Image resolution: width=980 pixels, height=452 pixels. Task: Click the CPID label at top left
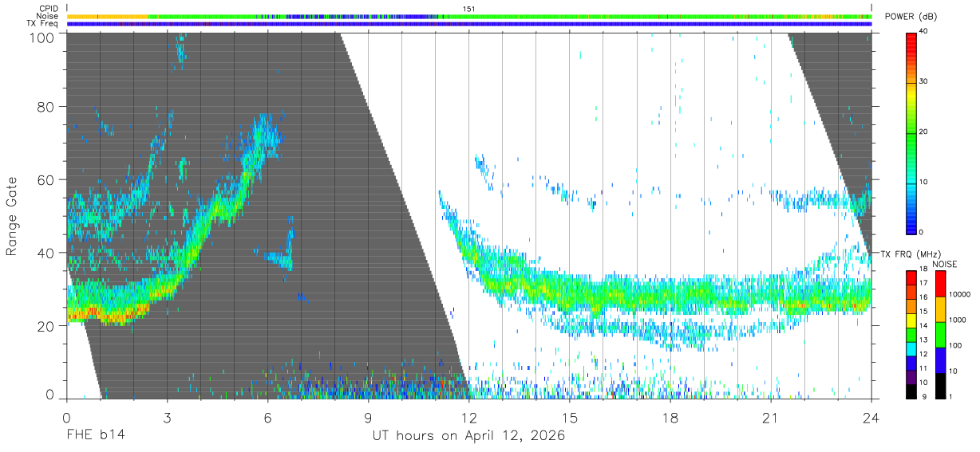tap(47, 9)
